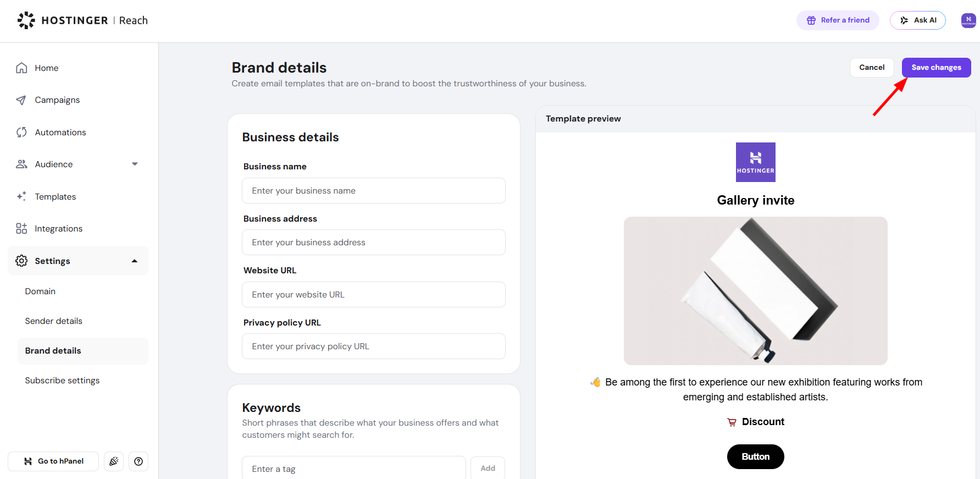Click the Cancel button
The width and height of the screenshot is (980, 479).
click(x=872, y=68)
